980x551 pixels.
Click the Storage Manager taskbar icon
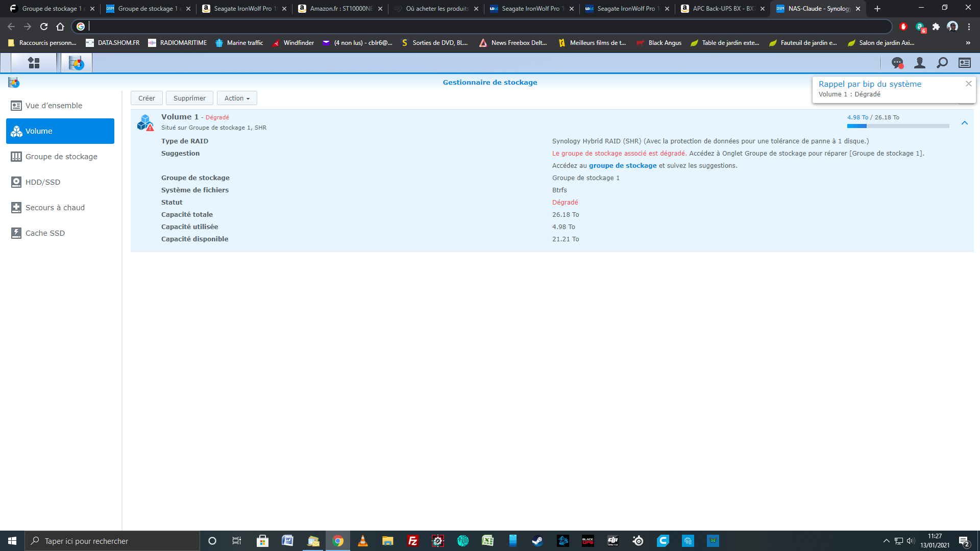point(77,63)
